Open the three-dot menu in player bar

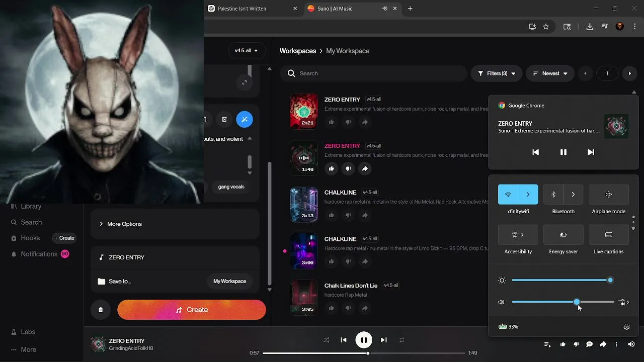[x=616, y=344]
